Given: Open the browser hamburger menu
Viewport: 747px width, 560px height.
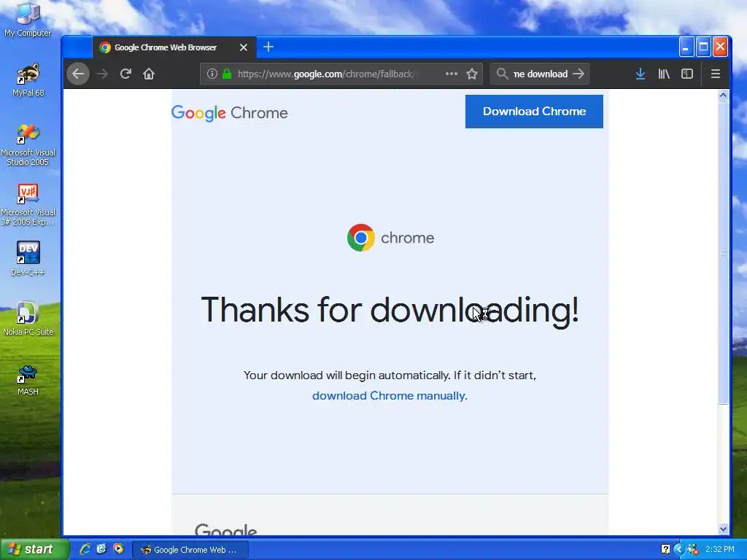Looking at the screenshot, I should [715, 74].
